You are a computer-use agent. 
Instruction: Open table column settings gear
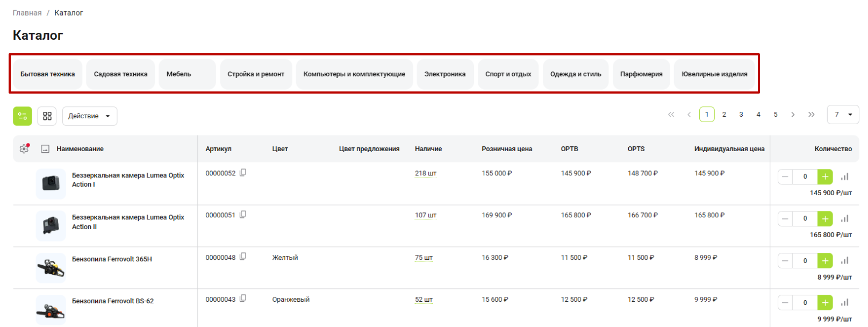click(x=24, y=149)
